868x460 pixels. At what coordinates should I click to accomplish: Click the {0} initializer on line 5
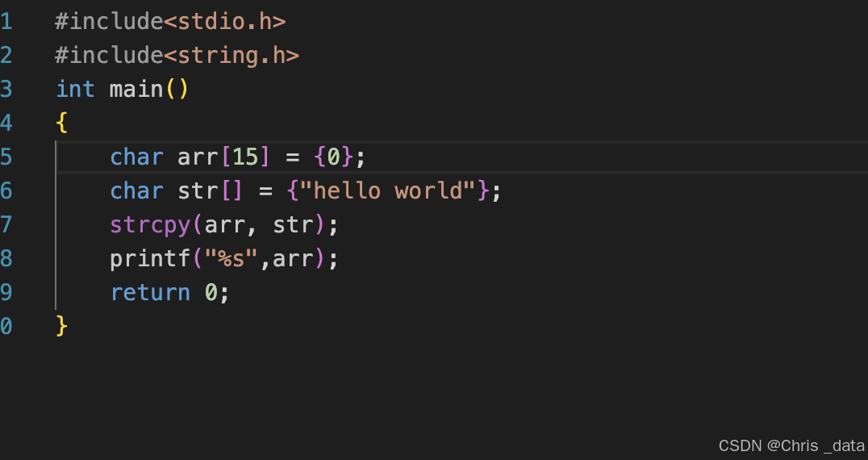pos(333,157)
